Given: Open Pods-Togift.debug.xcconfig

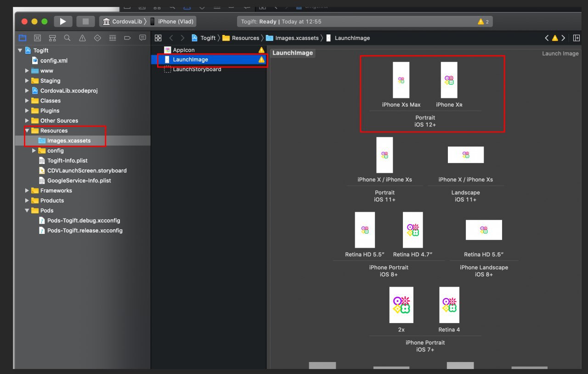Looking at the screenshot, I should click(83, 221).
